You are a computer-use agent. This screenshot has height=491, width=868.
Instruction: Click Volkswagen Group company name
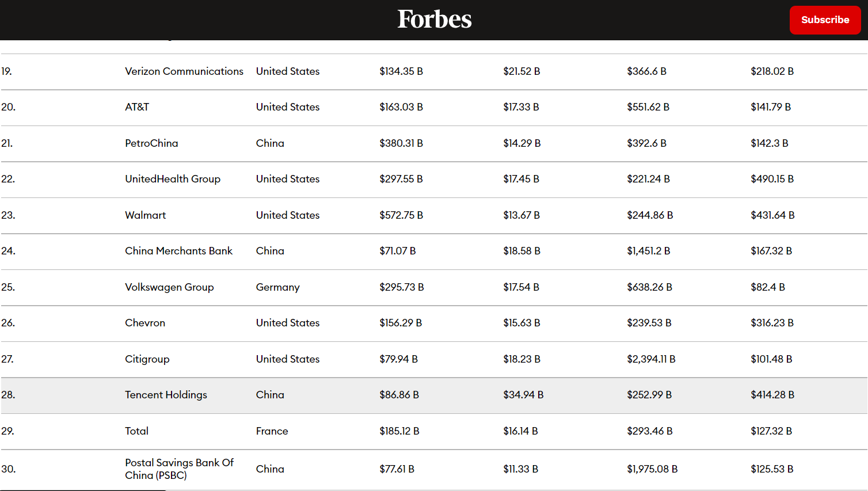pos(169,287)
